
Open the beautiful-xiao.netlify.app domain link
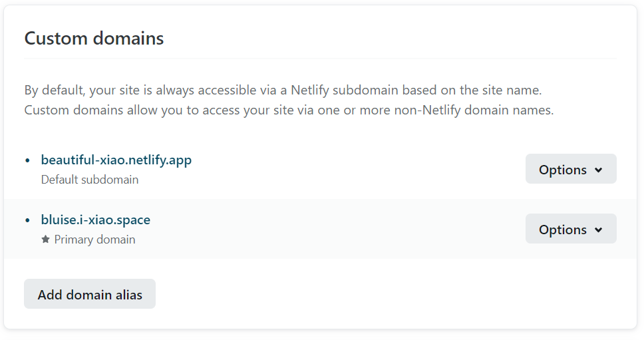[116, 160]
